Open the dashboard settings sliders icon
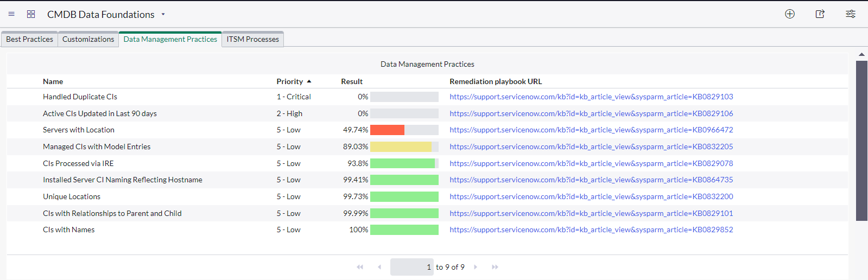The height and width of the screenshot is (280, 868). click(x=851, y=14)
